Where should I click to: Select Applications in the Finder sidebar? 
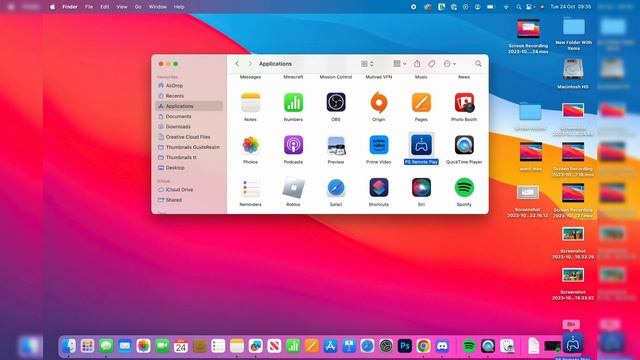click(x=189, y=106)
